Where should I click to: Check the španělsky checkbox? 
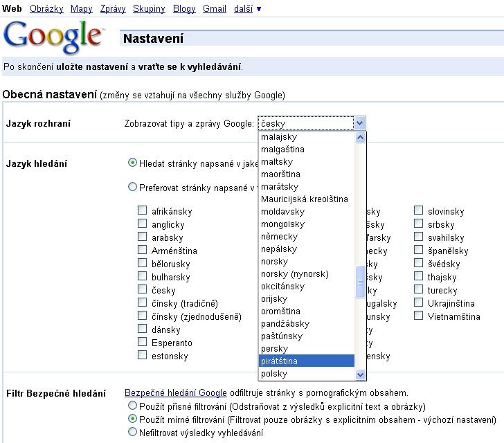(418, 249)
